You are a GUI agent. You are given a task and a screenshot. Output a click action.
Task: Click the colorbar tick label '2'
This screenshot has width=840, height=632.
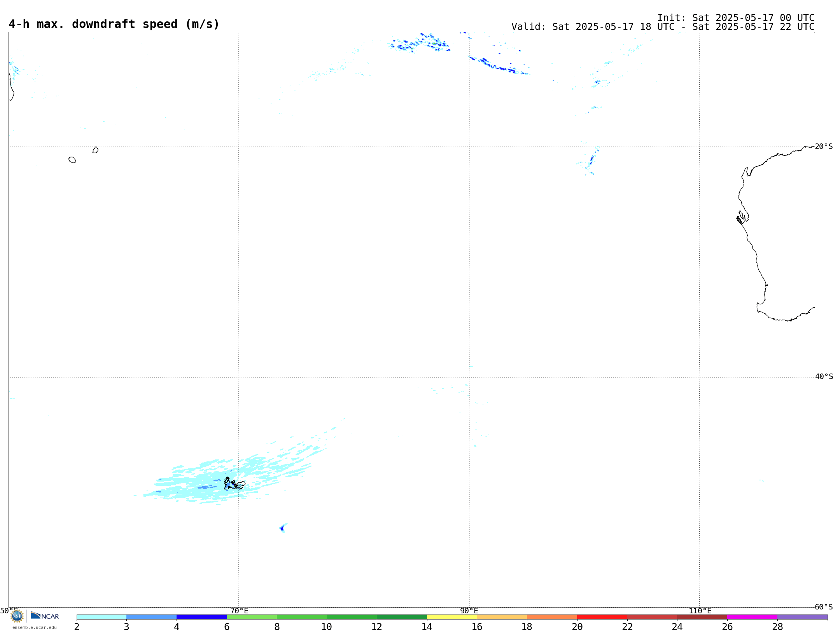coord(77,627)
